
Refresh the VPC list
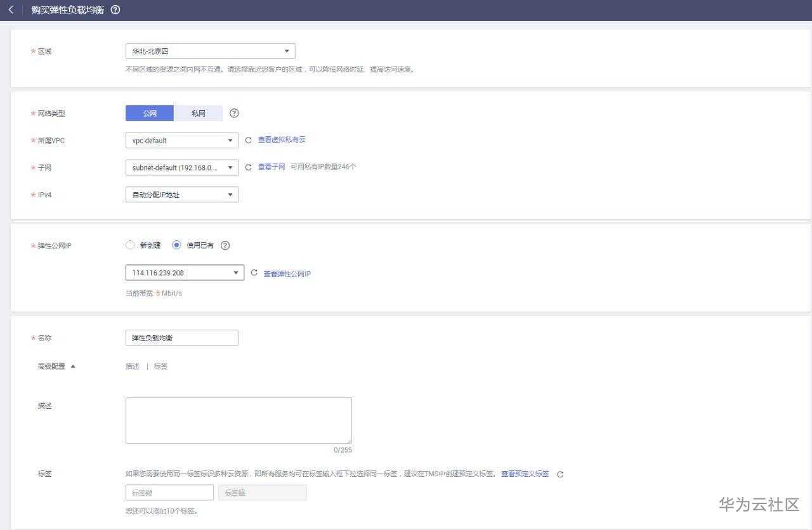(x=248, y=140)
